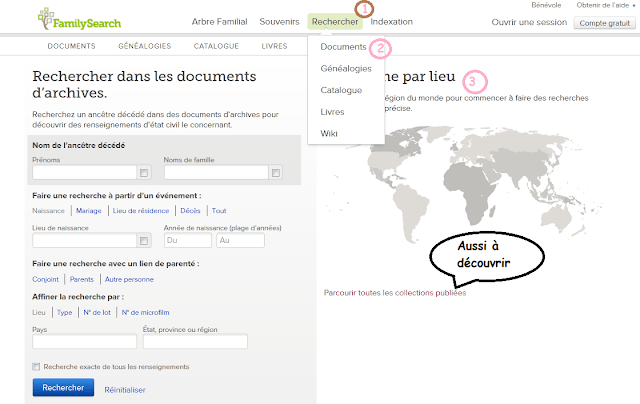The height and width of the screenshot is (404, 640).
Task: Choose Documents from the open Rechercher dropdown
Action: pos(343,47)
